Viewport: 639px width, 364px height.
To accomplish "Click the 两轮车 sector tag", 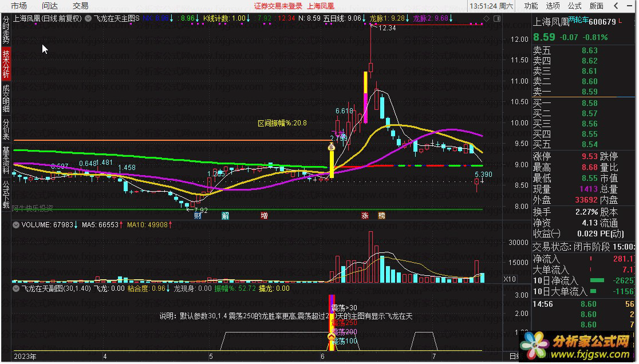I will pyautogui.click(x=578, y=20).
